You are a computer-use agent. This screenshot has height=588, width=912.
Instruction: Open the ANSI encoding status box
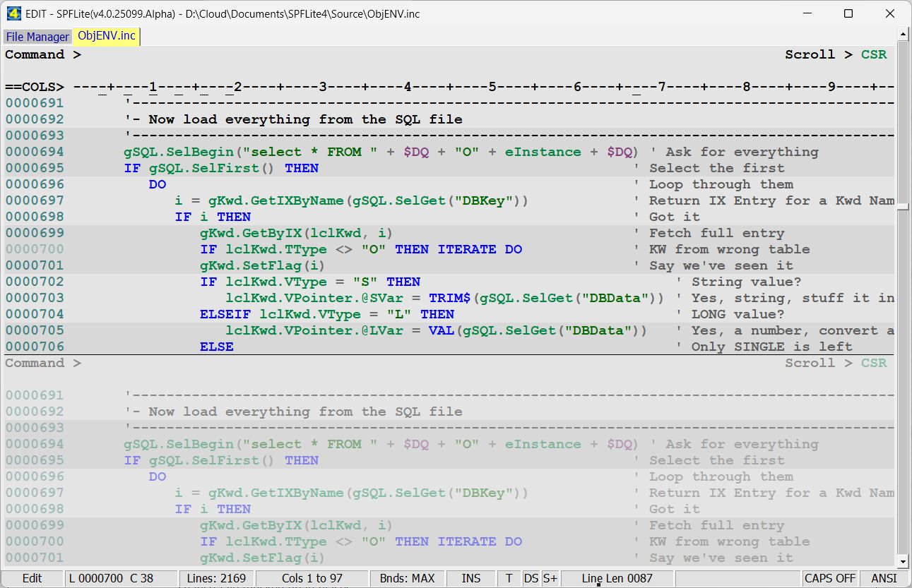click(884, 578)
